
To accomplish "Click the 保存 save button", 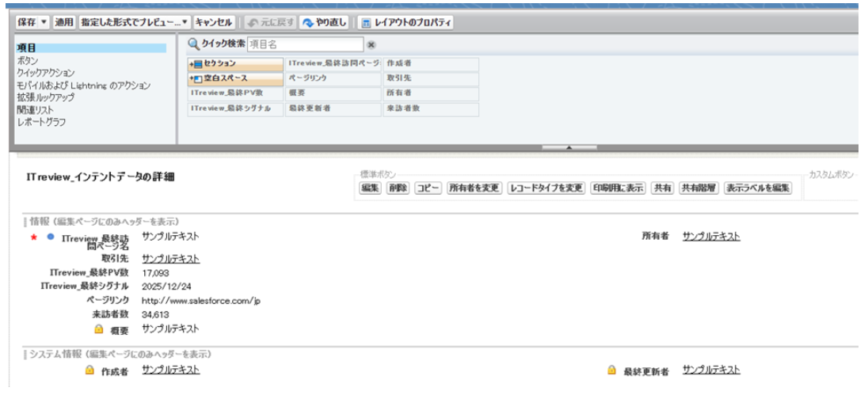I will tap(27, 23).
